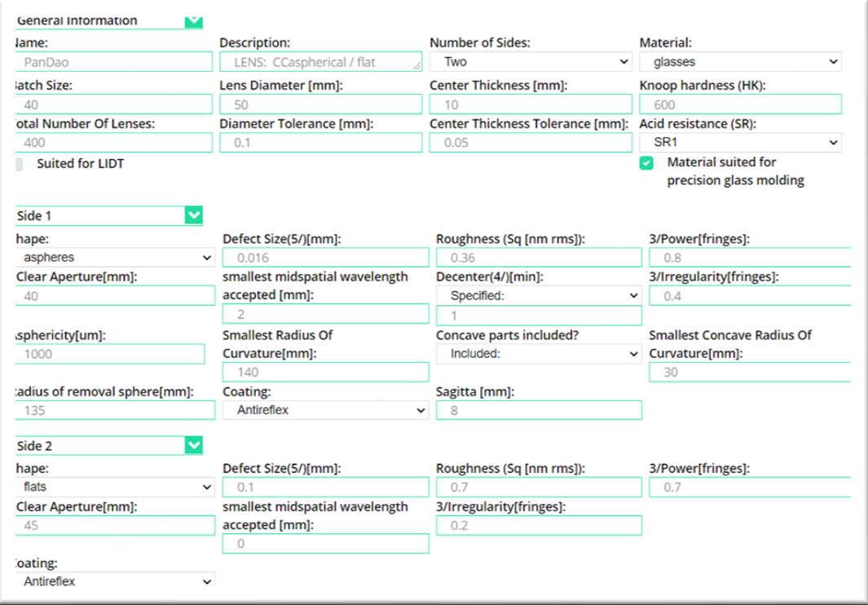Click Side 2 midspatial wavelength field 0
Image resolution: width=868 pixels, height=605 pixels.
click(x=325, y=544)
